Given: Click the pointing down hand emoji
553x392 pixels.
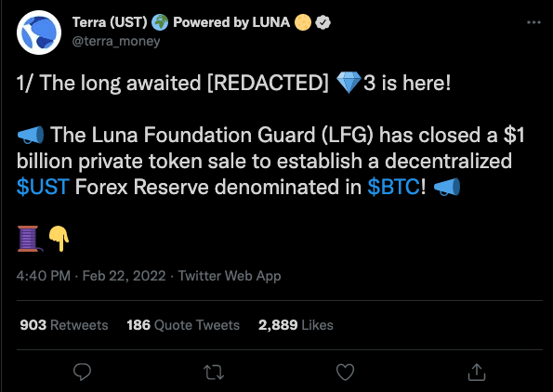Looking at the screenshot, I should (x=59, y=239).
